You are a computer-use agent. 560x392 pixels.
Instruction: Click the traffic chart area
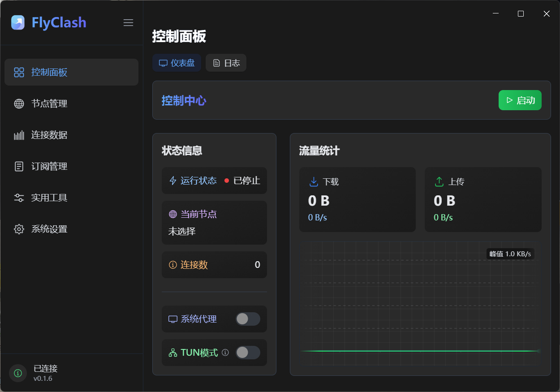(x=420, y=303)
